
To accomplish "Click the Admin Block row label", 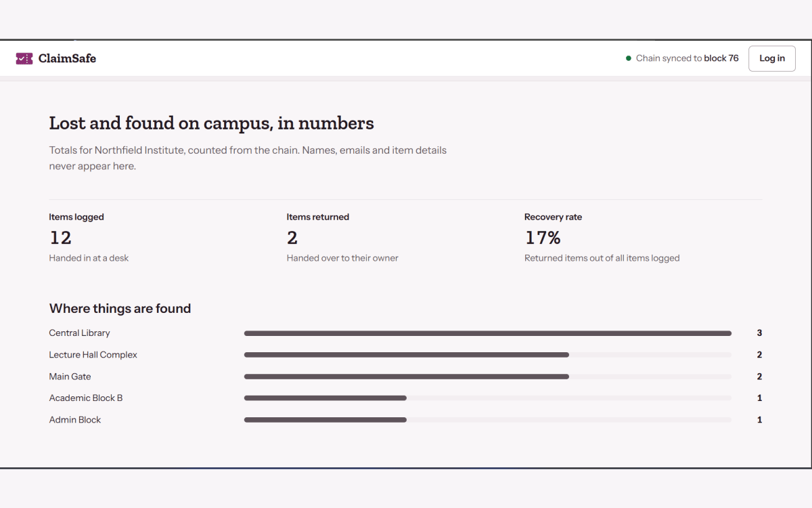I will pyautogui.click(x=75, y=420).
